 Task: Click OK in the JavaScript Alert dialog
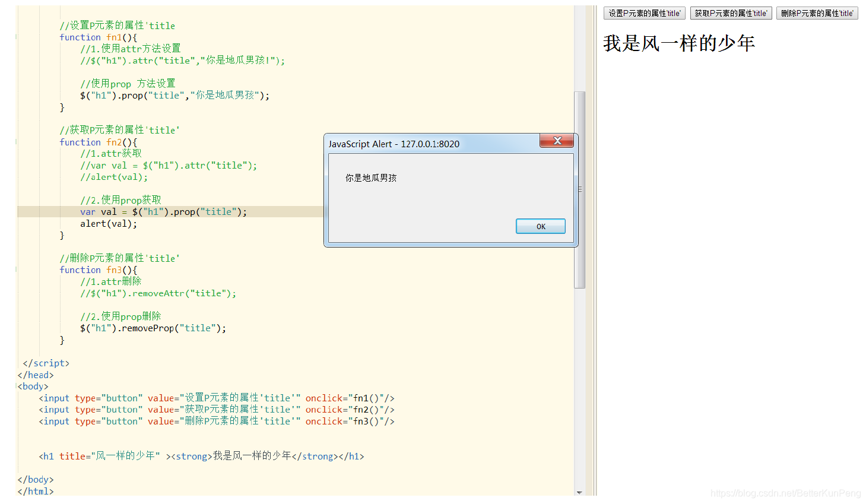tap(540, 226)
